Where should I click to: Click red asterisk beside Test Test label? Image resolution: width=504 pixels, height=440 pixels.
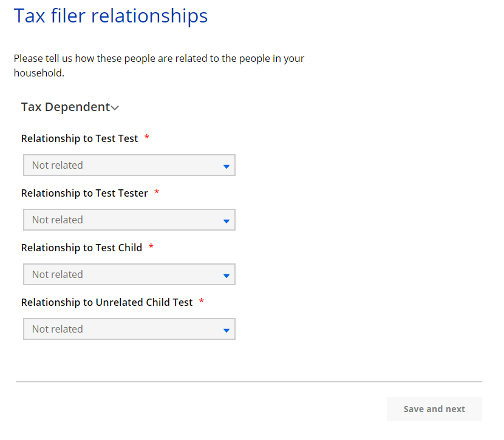147,138
